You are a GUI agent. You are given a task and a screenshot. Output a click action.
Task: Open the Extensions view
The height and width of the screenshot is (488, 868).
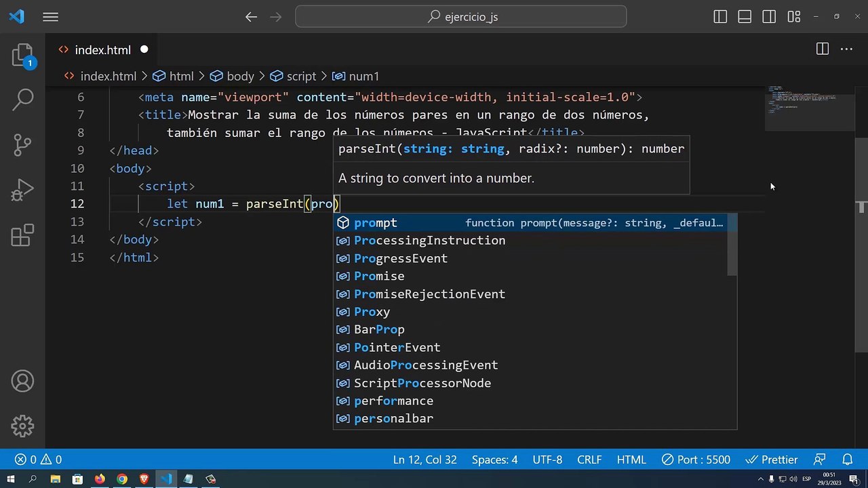(22, 235)
